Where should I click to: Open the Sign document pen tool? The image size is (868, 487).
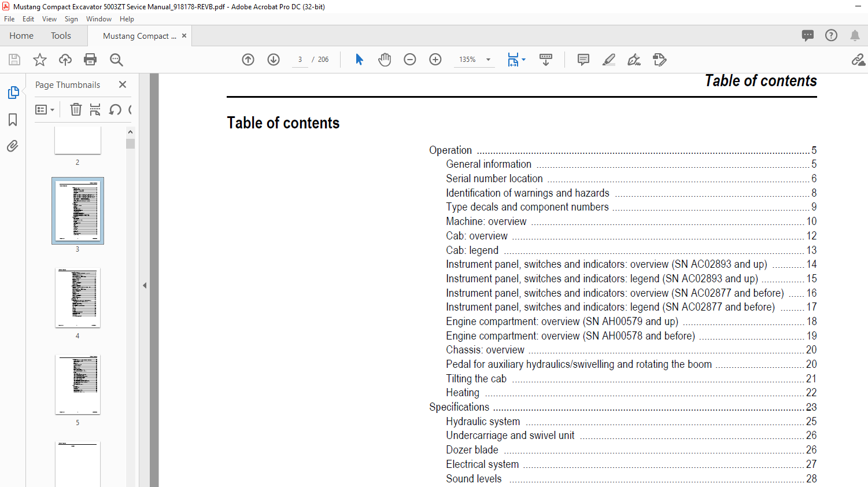[x=634, y=60]
